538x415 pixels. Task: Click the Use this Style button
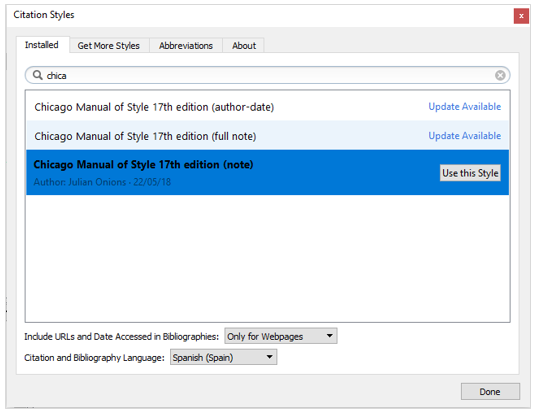point(470,173)
